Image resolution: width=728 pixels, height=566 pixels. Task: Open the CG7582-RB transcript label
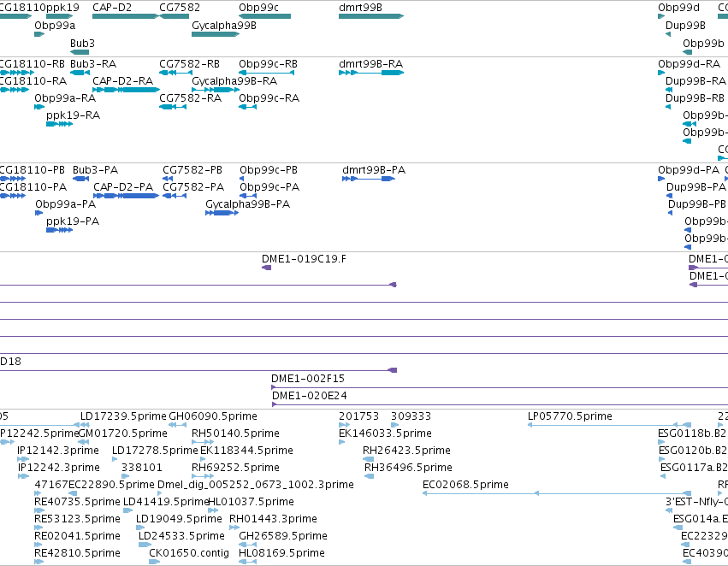pyautogui.click(x=189, y=64)
